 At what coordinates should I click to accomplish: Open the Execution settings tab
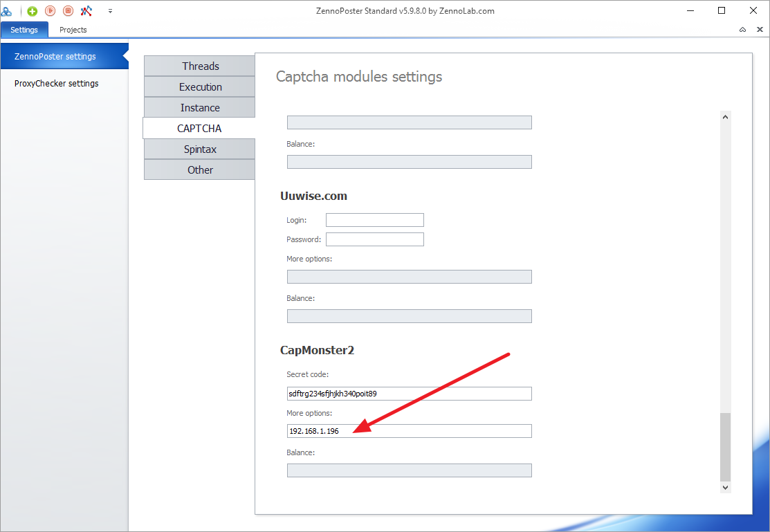tap(200, 86)
